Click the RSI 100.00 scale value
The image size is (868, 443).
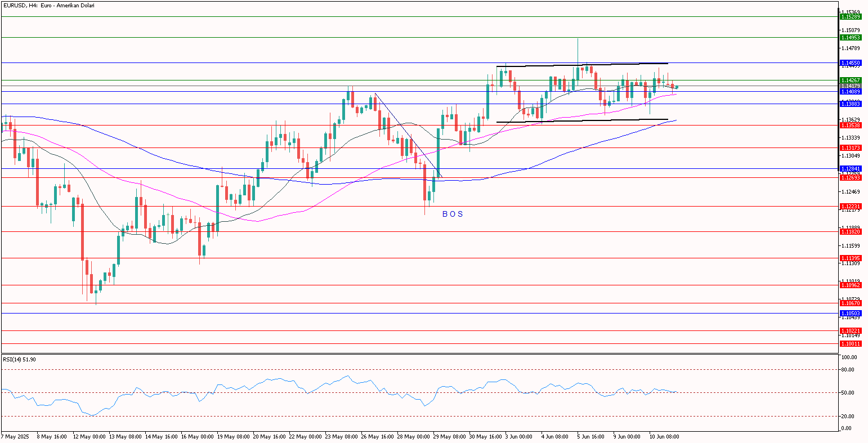[x=849, y=357]
